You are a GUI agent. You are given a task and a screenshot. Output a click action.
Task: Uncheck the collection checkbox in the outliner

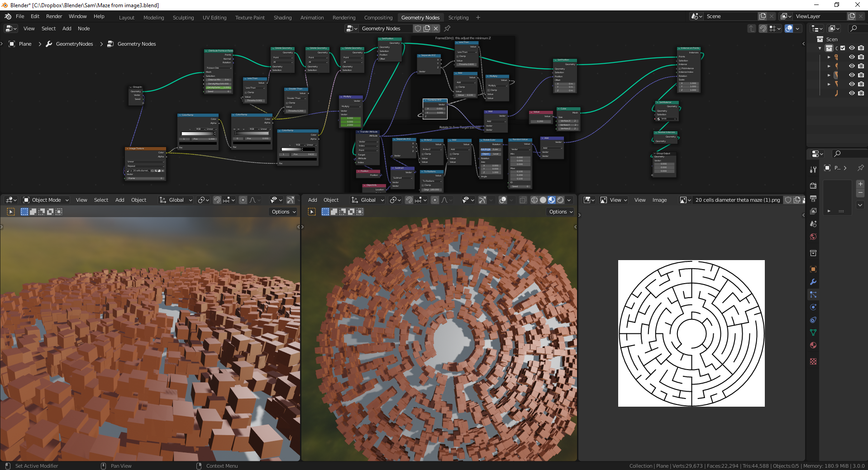point(843,48)
